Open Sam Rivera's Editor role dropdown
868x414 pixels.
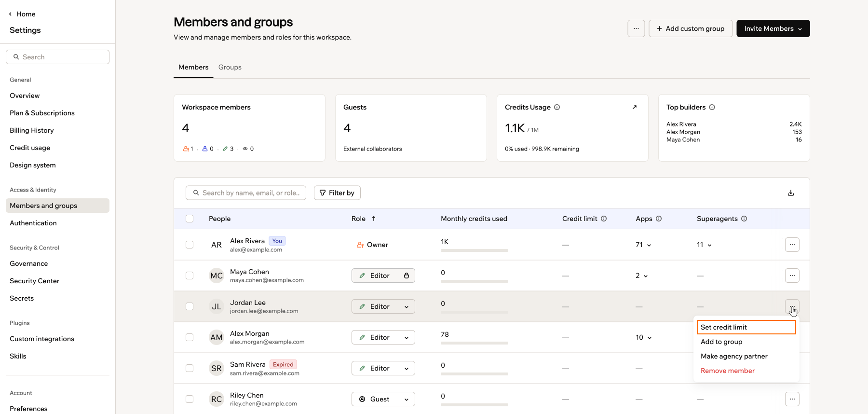(x=383, y=368)
